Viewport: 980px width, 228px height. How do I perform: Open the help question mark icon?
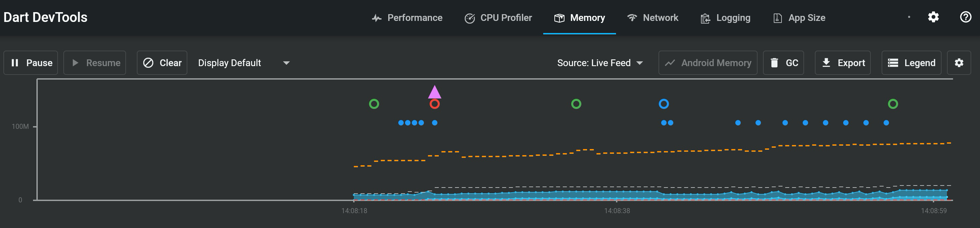click(x=966, y=17)
